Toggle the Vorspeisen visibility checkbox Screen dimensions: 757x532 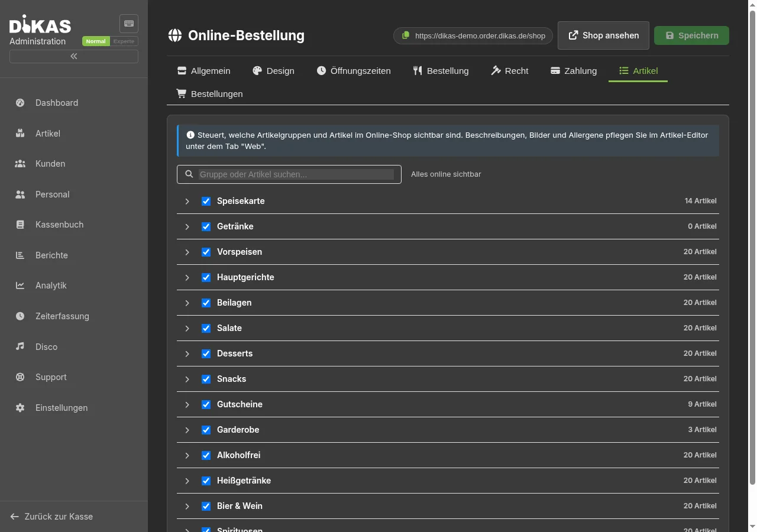coord(206,252)
